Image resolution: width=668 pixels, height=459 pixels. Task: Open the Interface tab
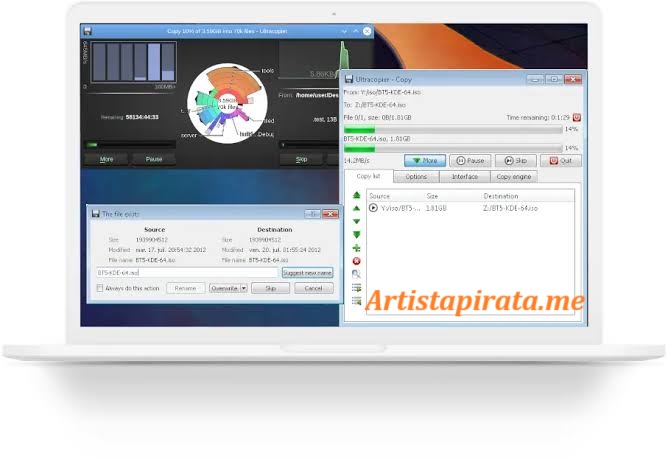pyautogui.click(x=464, y=176)
